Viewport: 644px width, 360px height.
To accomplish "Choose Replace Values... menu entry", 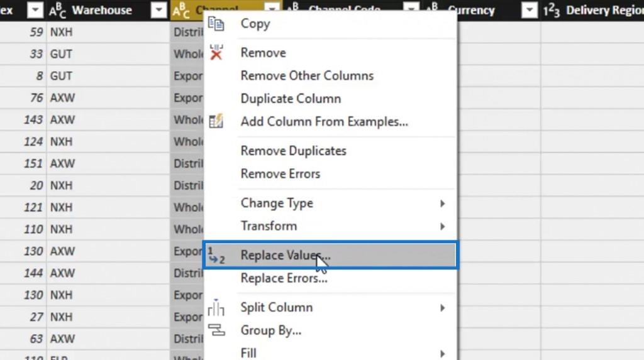I will point(330,255).
